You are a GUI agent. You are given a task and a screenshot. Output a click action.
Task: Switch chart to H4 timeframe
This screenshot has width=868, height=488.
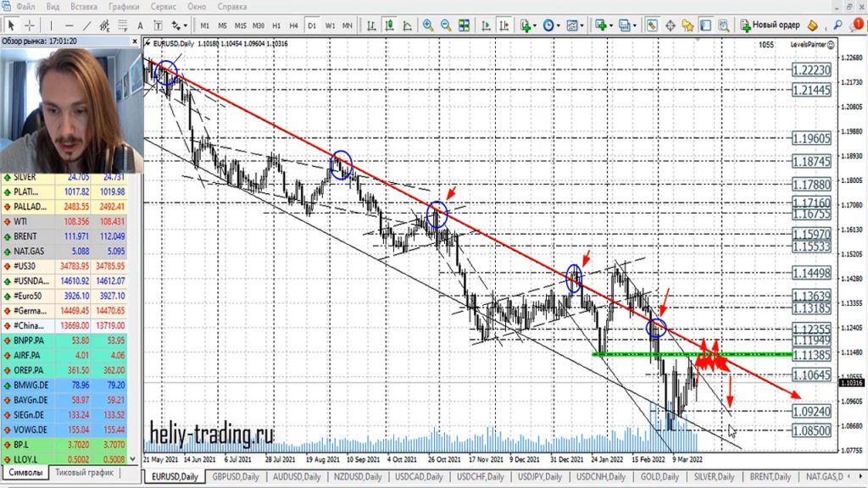[x=294, y=25]
